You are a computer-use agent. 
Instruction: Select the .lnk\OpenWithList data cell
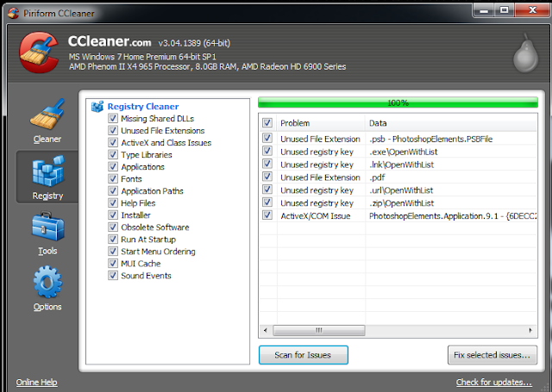[401, 165]
